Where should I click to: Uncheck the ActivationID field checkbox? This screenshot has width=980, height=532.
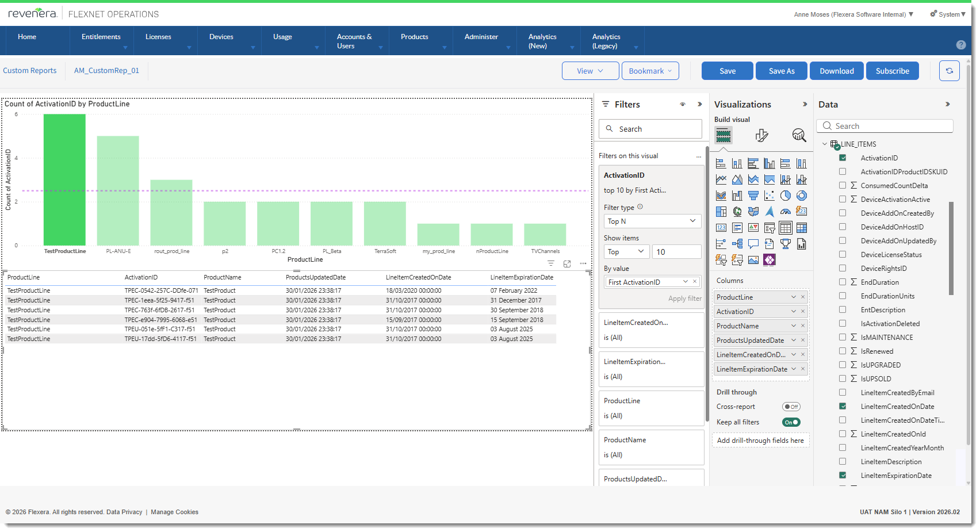[843, 158]
